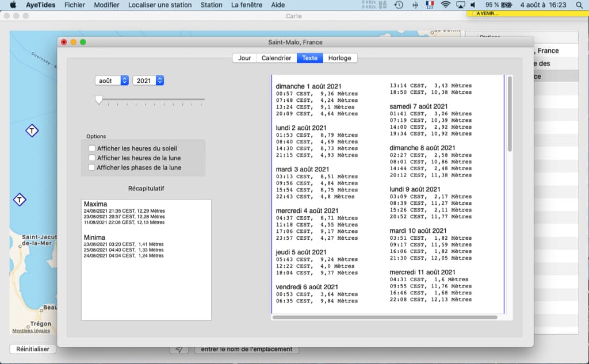
Task: Open the Time Machine menu bar icon
Action: pyautogui.click(x=399, y=5)
